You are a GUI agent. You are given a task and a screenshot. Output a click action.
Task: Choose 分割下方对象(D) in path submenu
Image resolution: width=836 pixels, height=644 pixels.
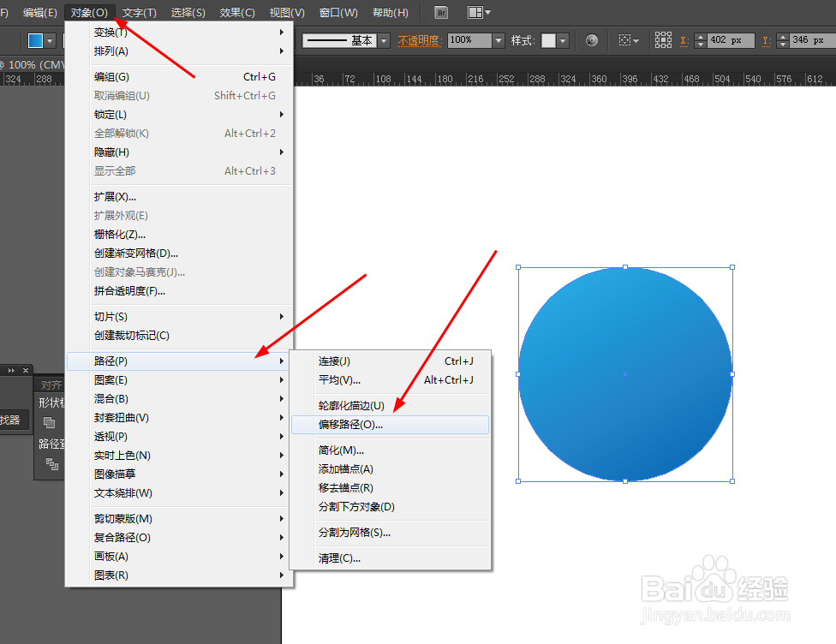pyautogui.click(x=391, y=507)
